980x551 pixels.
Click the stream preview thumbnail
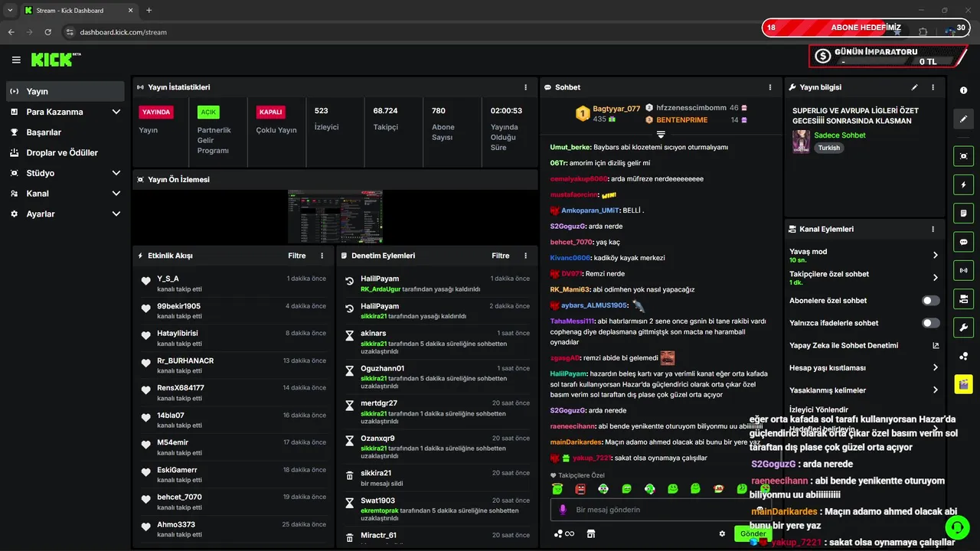click(x=335, y=217)
